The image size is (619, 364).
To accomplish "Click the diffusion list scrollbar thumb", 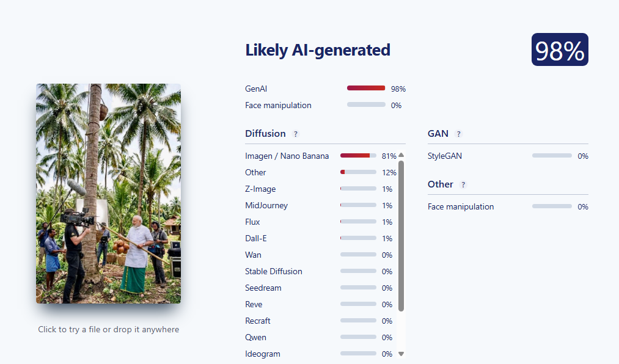I will [401, 235].
